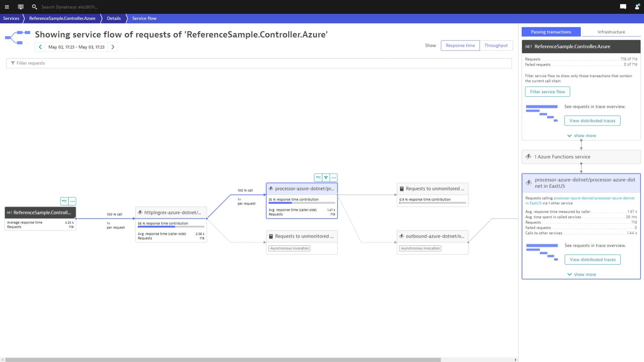The width and height of the screenshot is (644, 362).
Task: Click service flow icon above ReferenceSample node
Action: coord(64,201)
